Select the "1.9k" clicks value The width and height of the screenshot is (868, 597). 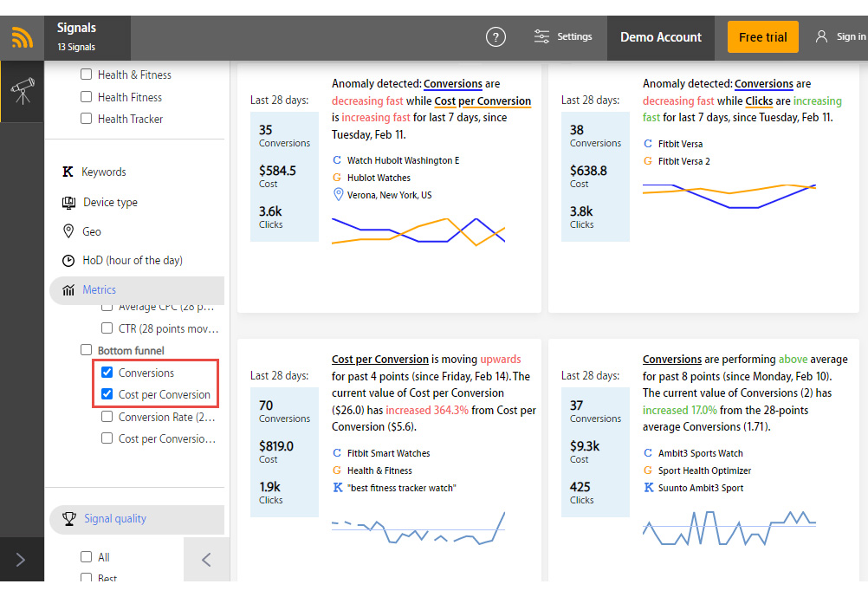269,487
